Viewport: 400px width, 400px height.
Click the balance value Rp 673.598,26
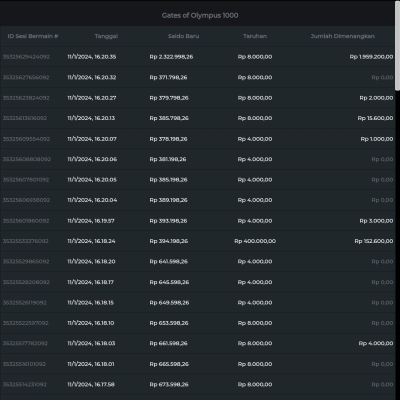(169, 384)
